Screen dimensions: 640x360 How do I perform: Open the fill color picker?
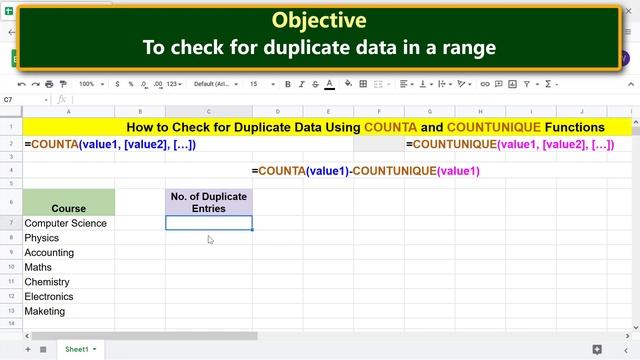tap(348, 84)
